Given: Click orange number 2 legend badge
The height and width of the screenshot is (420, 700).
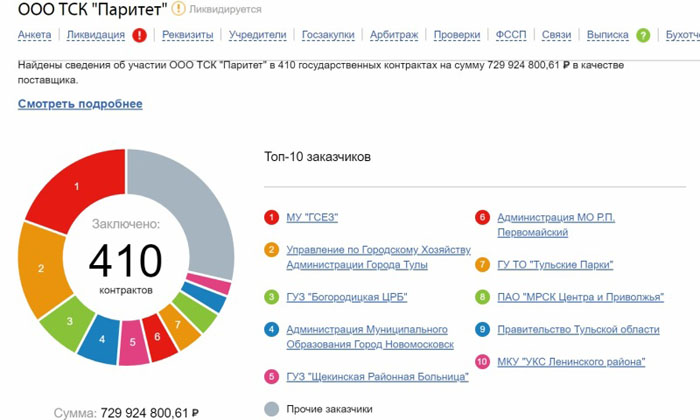Looking at the screenshot, I should 271,250.
